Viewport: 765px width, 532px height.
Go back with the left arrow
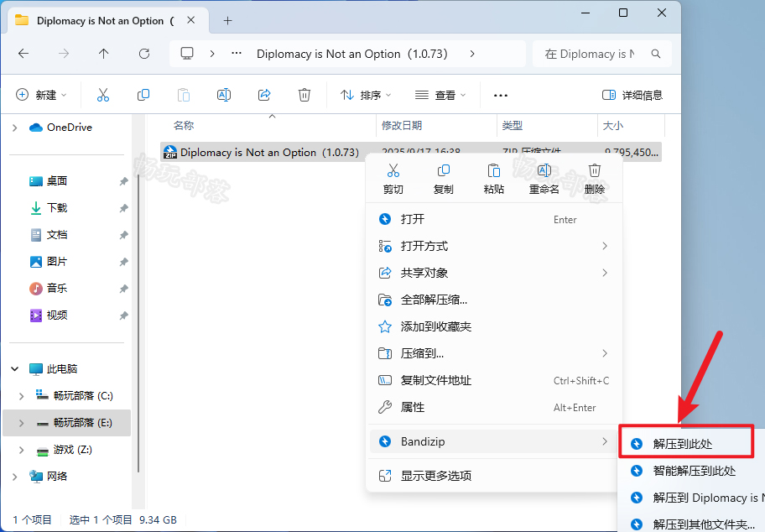23,54
